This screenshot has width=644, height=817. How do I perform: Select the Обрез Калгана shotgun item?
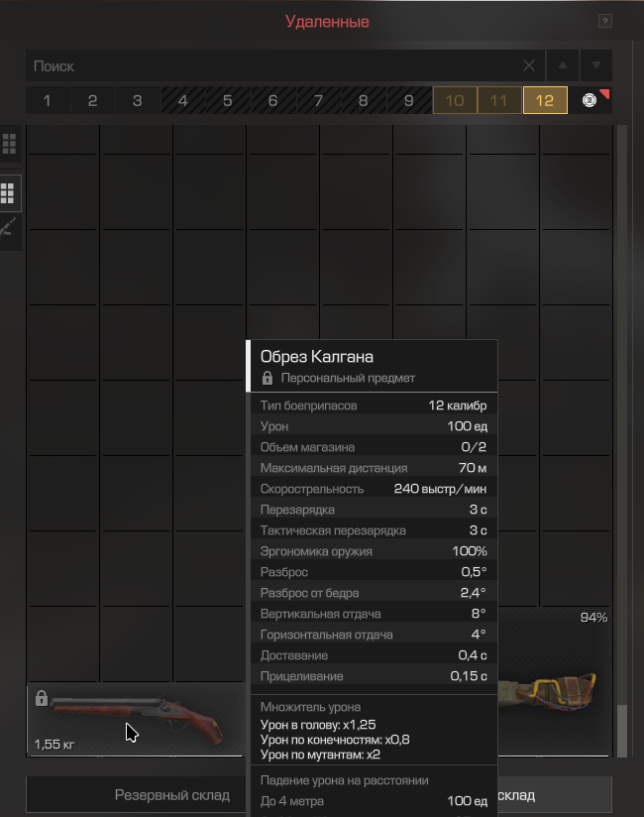pos(137,719)
